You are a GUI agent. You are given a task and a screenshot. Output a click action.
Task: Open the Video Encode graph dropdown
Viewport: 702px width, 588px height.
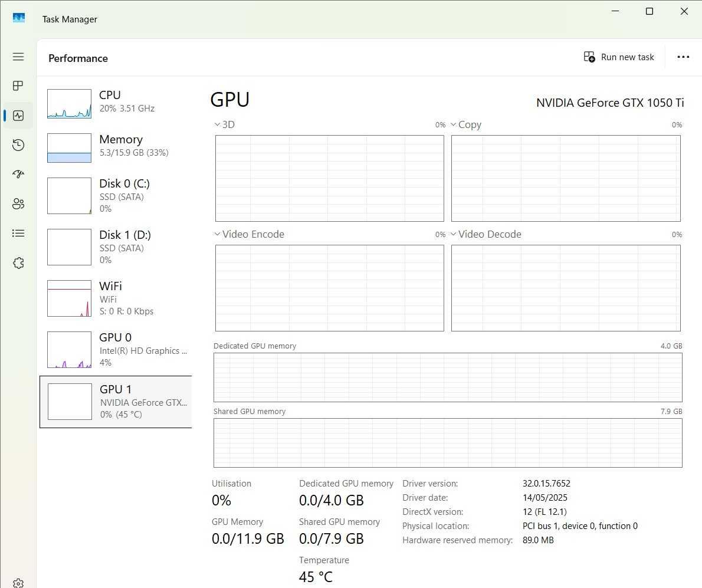217,234
